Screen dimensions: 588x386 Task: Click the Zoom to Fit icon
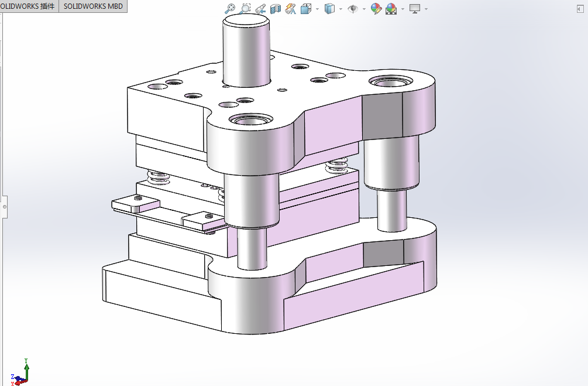pos(230,9)
